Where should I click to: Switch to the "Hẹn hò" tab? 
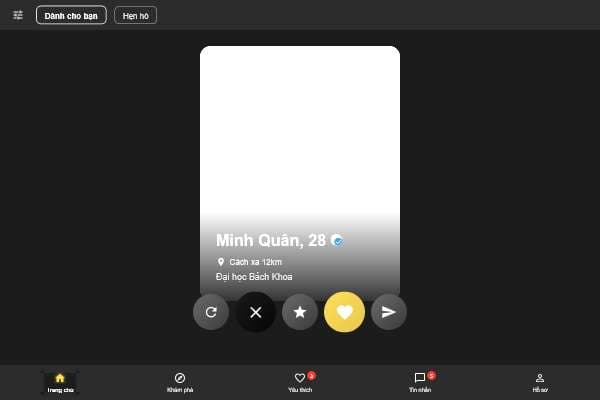(135, 16)
